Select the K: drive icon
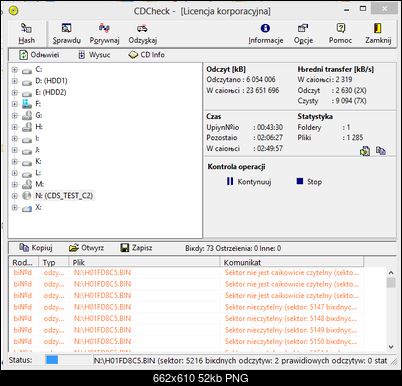The image size is (402, 386). click(x=27, y=162)
